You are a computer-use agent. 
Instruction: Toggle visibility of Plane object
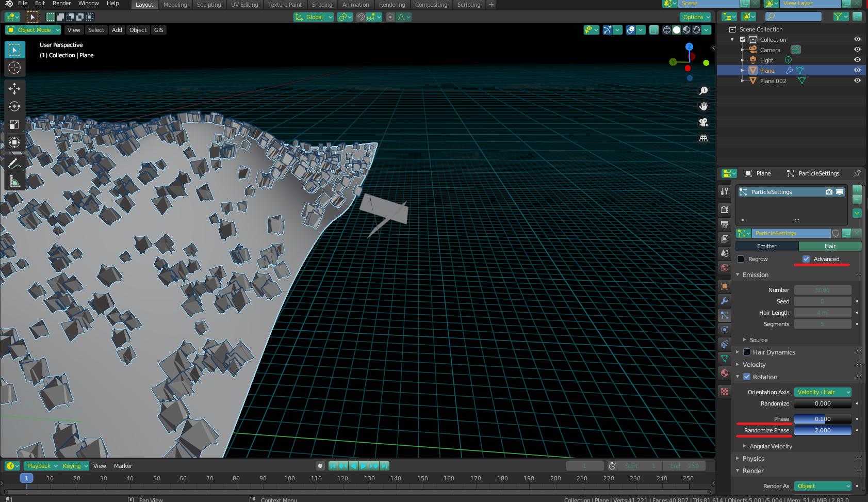click(x=857, y=70)
